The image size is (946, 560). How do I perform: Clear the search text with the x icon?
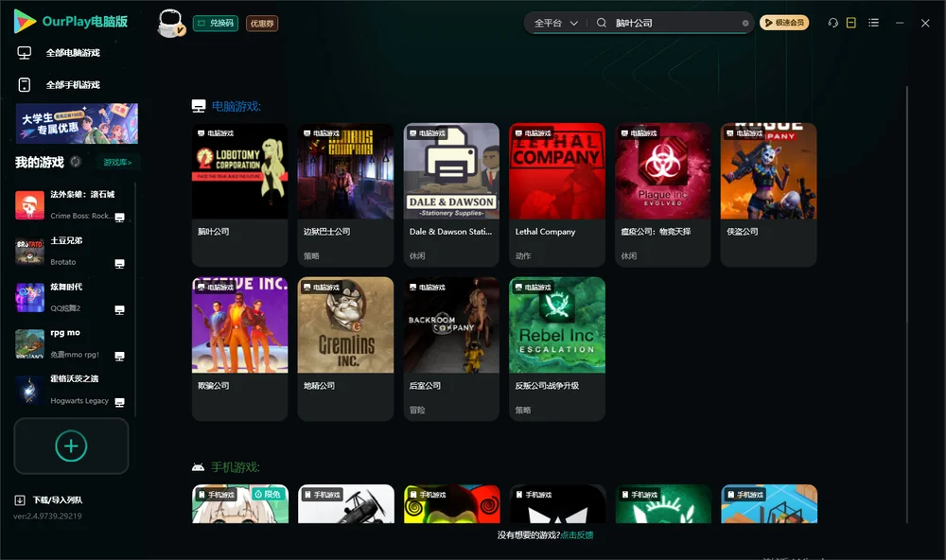(x=745, y=23)
